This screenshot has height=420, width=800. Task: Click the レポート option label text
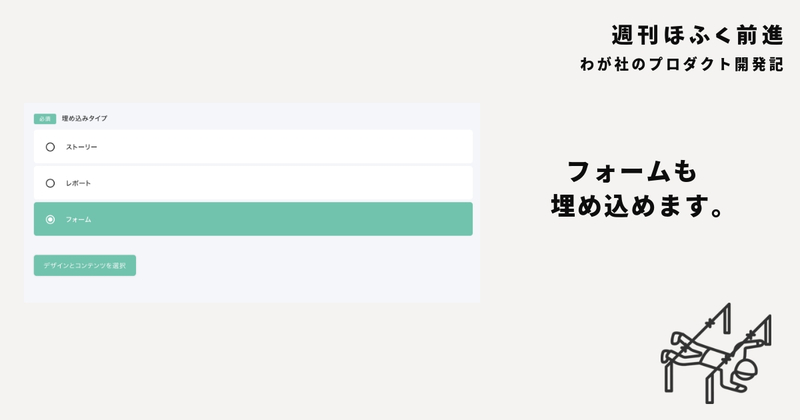coord(78,183)
